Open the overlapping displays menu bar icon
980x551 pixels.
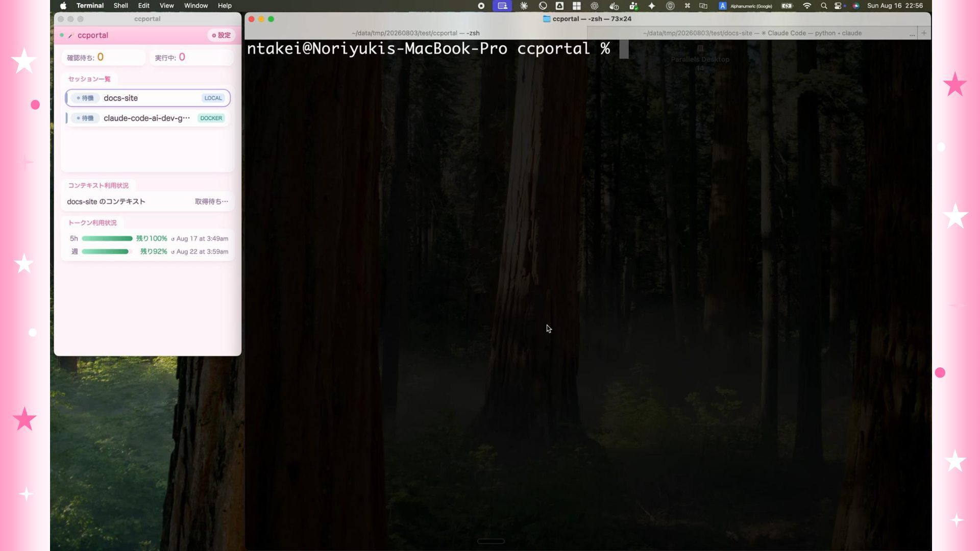[703, 6]
